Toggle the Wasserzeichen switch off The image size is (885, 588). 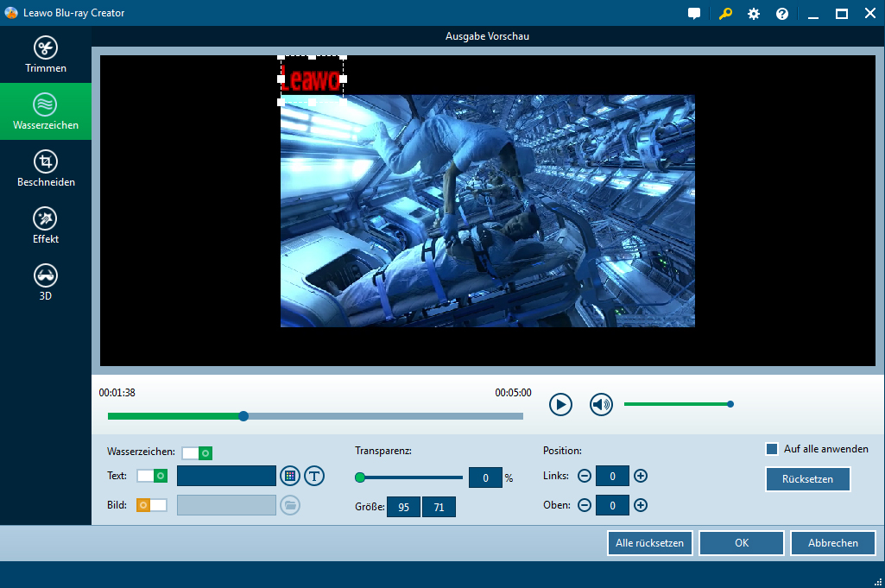tap(197, 453)
